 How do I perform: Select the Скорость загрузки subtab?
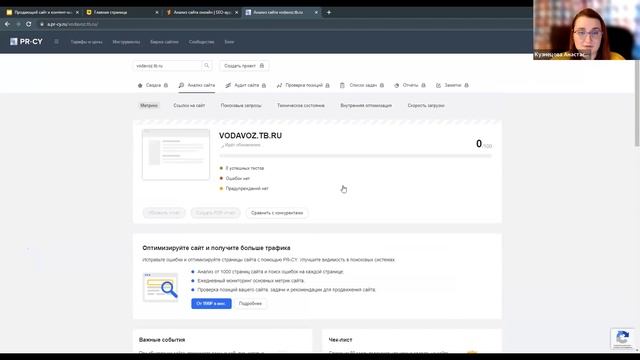tap(426, 106)
